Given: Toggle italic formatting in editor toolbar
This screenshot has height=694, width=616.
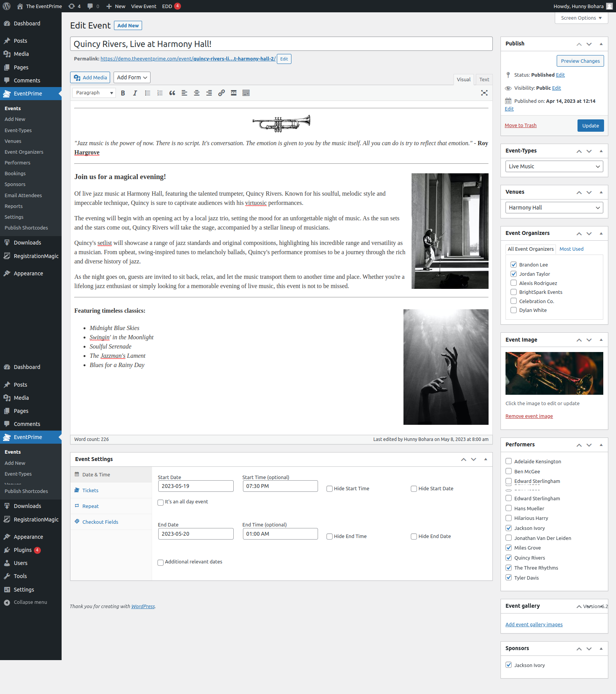Looking at the screenshot, I should coord(135,93).
